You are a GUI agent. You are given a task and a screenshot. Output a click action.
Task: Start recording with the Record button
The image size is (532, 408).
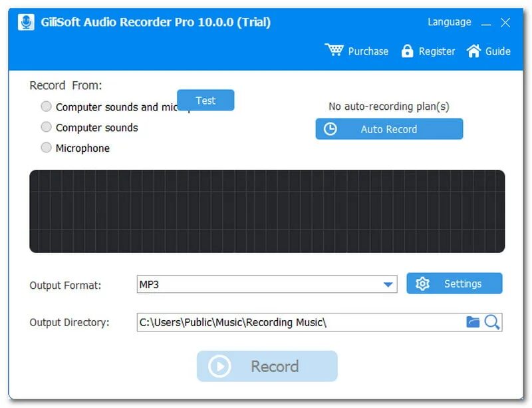click(267, 366)
